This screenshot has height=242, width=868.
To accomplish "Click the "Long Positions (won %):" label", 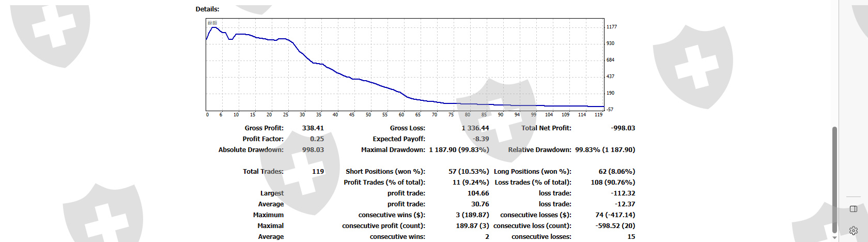I will click(x=533, y=172).
